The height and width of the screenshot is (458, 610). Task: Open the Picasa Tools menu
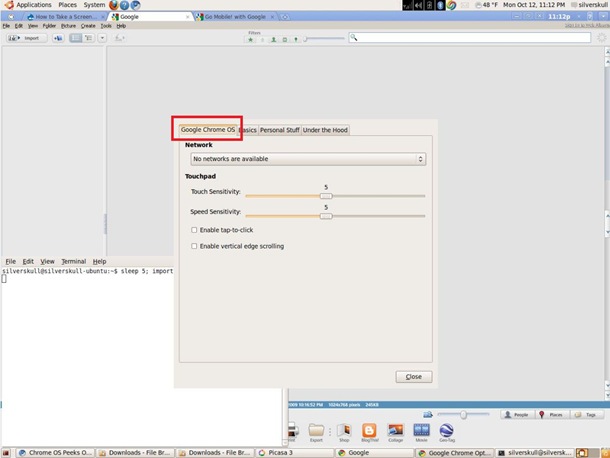pyautogui.click(x=106, y=26)
